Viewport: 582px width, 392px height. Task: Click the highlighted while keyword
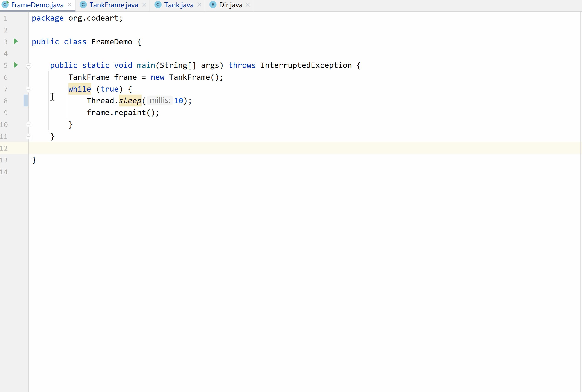click(x=80, y=89)
